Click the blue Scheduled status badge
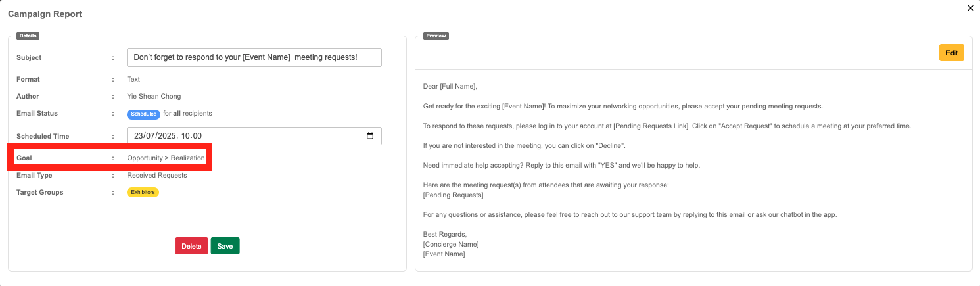 143,114
